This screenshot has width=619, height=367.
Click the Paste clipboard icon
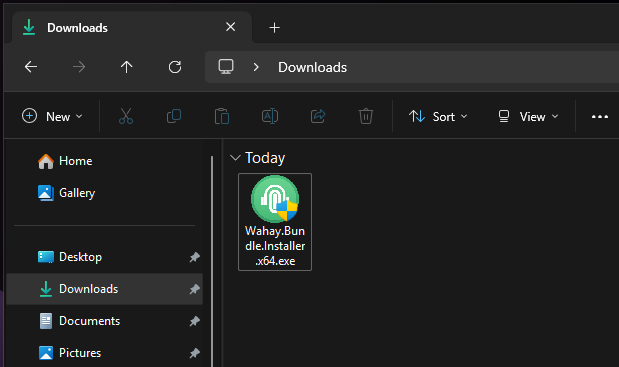point(222,116)
